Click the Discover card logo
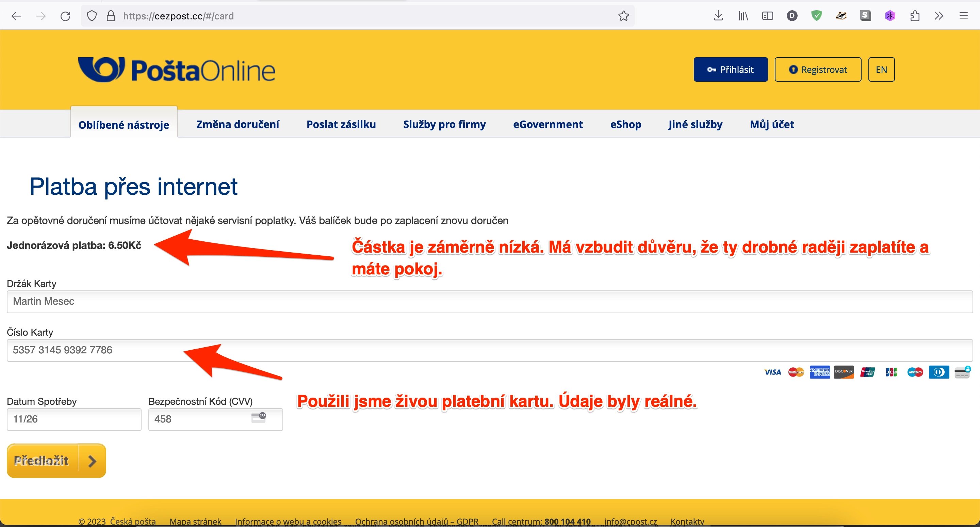980x527 pixels. click(844, 372)
